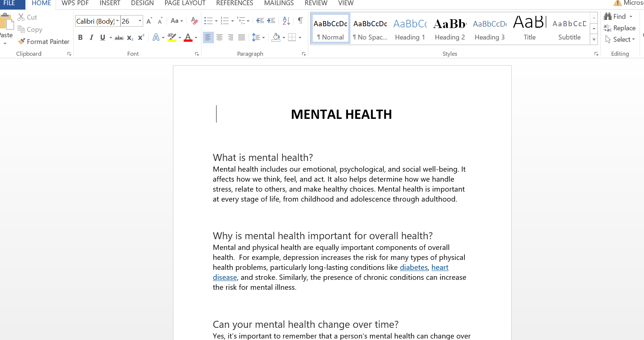This screenshot has height=340, width=644.
Task: Grow font size with larger A icon
Action: pos(149,21)
